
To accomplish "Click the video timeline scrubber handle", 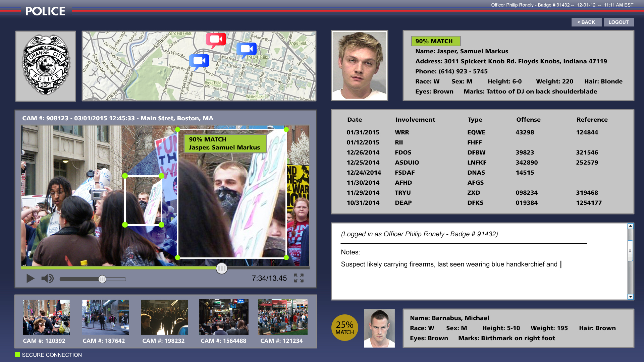I will [x=221, y=268].
